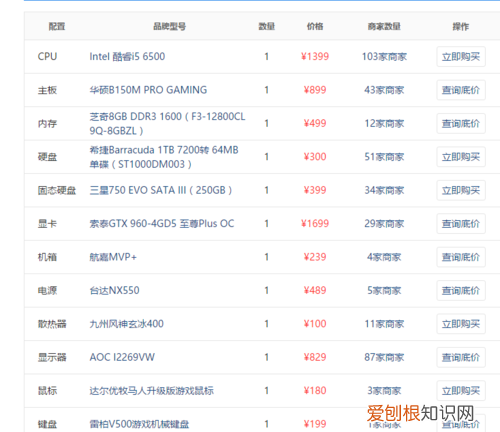Click 查询底价 button in the 电源 row
Image resolution: width=500 pixels, height=432 pixels.
461,291
